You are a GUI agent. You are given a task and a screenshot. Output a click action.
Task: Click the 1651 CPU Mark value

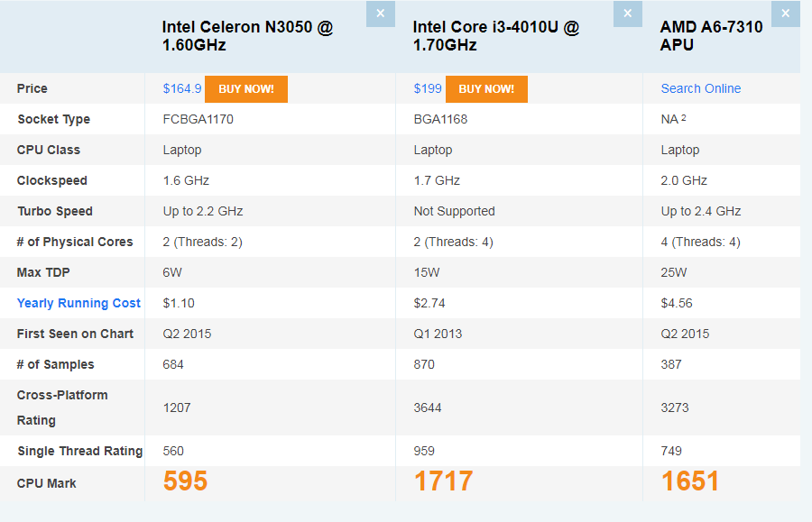(x=690, y=481)
